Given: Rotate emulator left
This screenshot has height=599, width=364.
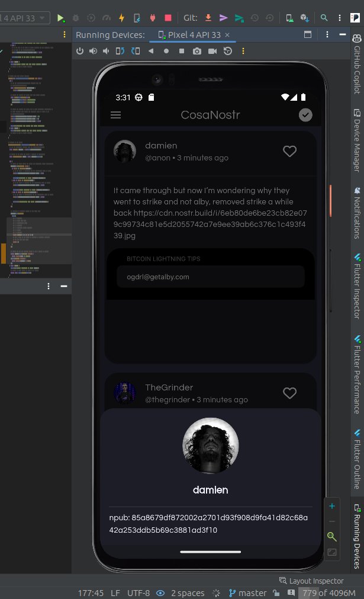Looking at the screenshot, I should point(120,51).
